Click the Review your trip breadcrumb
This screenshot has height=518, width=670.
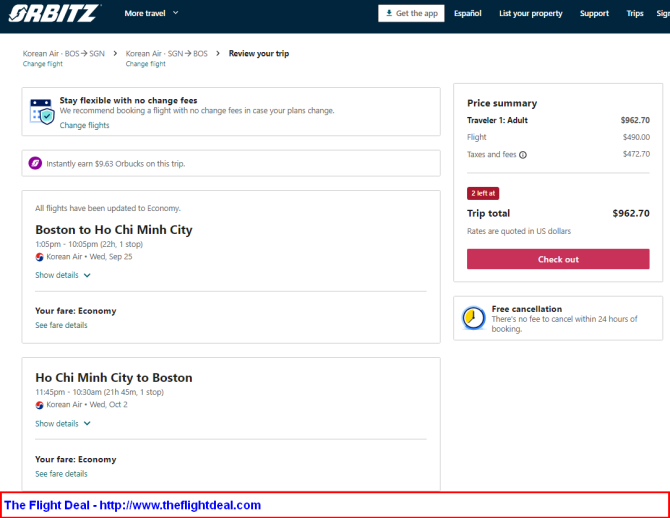(x=259, y=53)
